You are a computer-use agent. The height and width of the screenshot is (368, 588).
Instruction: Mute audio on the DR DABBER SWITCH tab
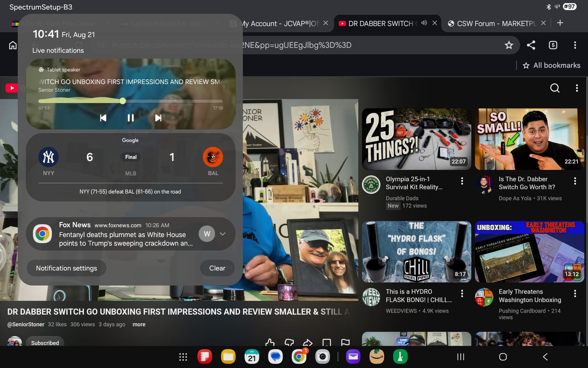tap(424, 23)
